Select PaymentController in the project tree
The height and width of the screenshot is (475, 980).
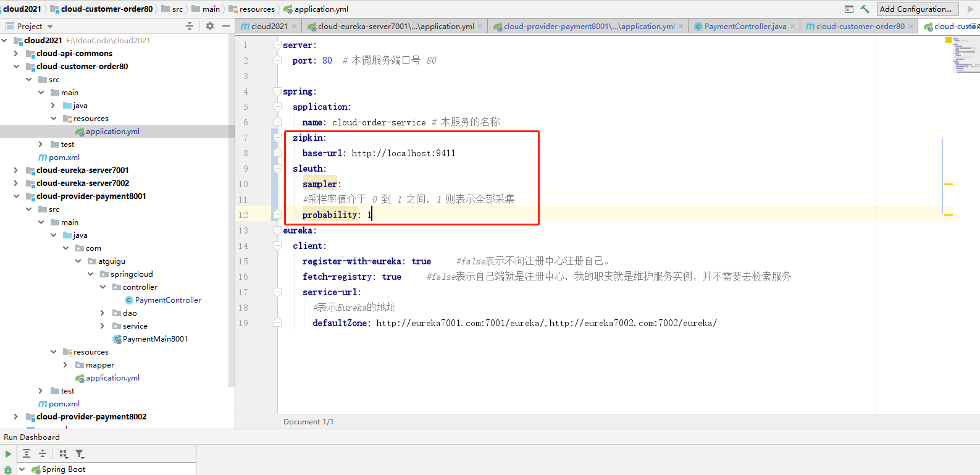click(168, 300)
